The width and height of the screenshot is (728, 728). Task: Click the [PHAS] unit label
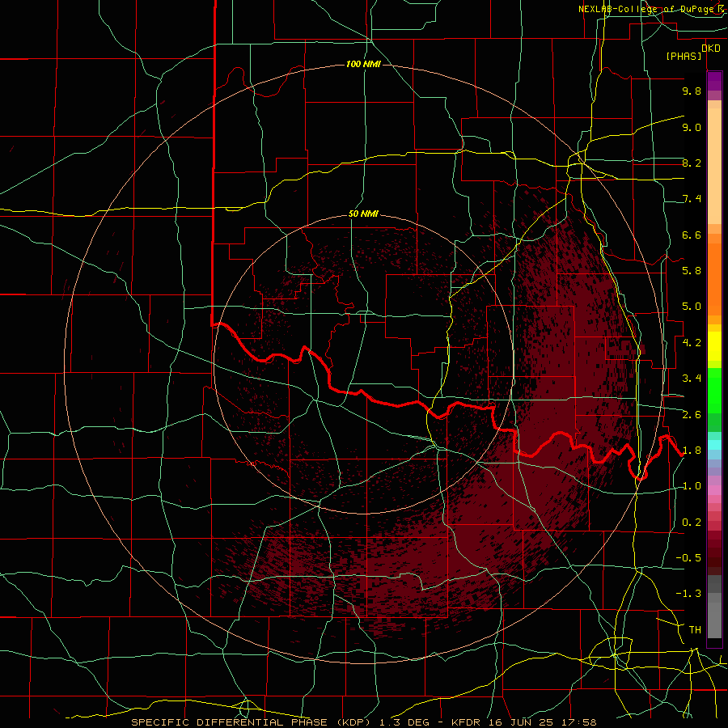684,57
